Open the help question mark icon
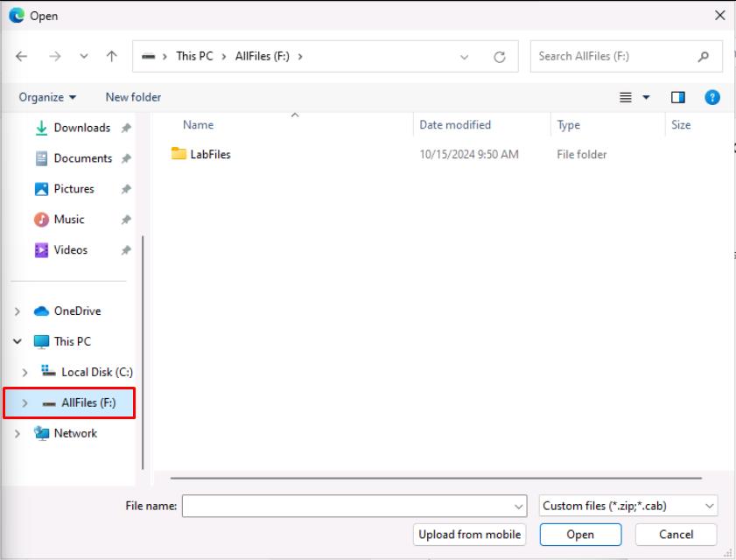This screenshot has height=560, width=736. pos(713,97)
